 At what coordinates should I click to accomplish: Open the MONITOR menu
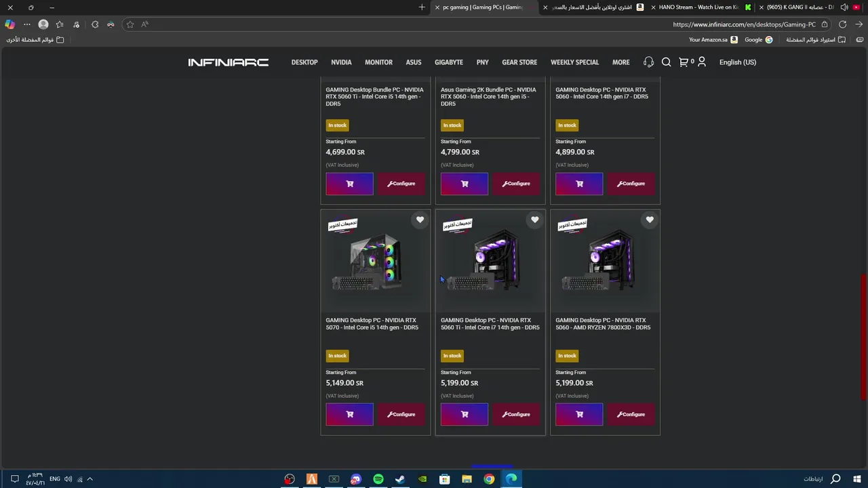click(x=378, y=62)
